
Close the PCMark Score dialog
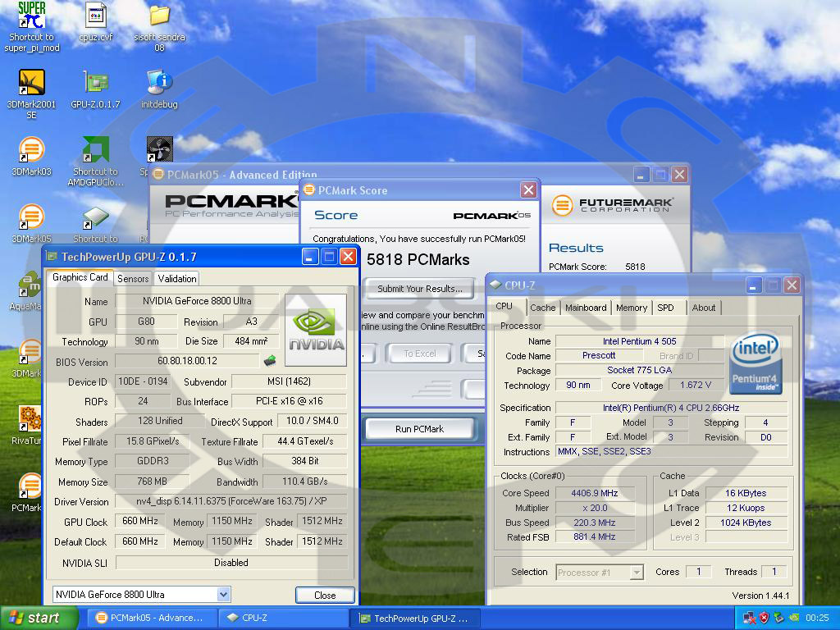point(528,189)
